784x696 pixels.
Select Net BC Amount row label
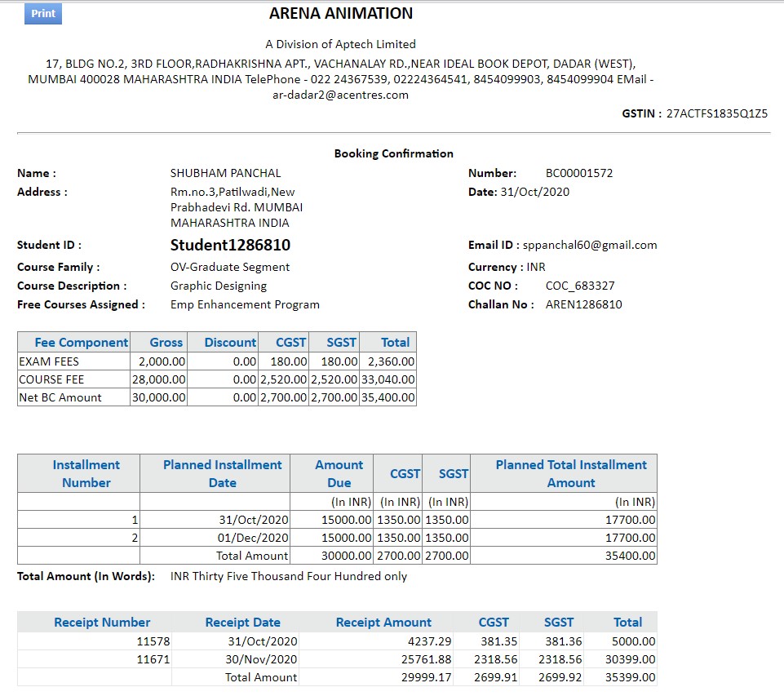coord(60,397)
